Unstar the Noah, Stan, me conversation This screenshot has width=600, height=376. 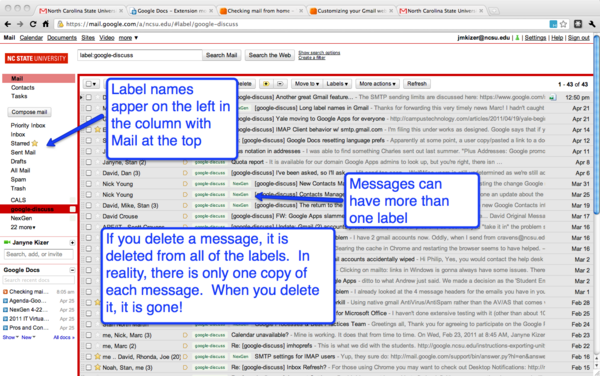[x=98, y=367]
